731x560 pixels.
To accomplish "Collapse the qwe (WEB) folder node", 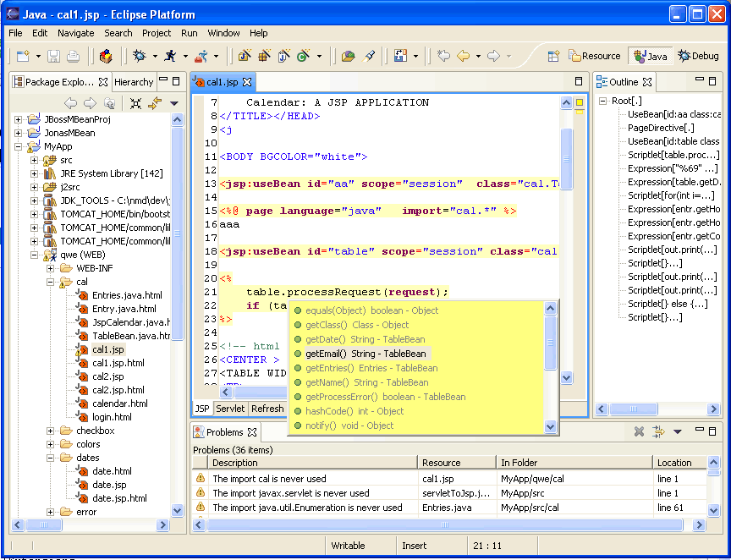I will pos(34,255).
